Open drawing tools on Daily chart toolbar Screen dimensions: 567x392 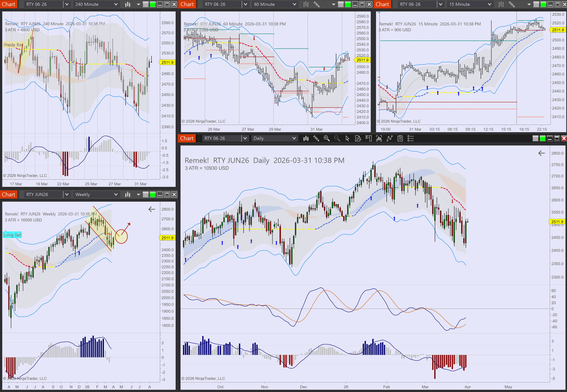point(316,138)
